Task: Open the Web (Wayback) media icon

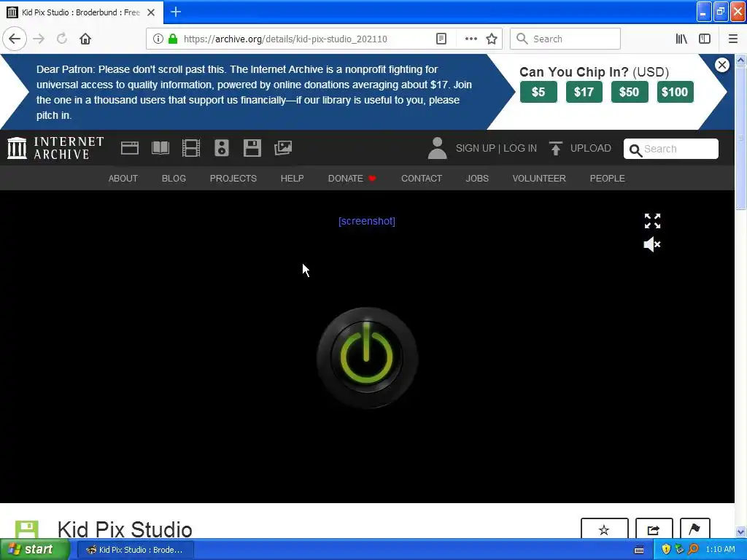Action: [130, 148]
